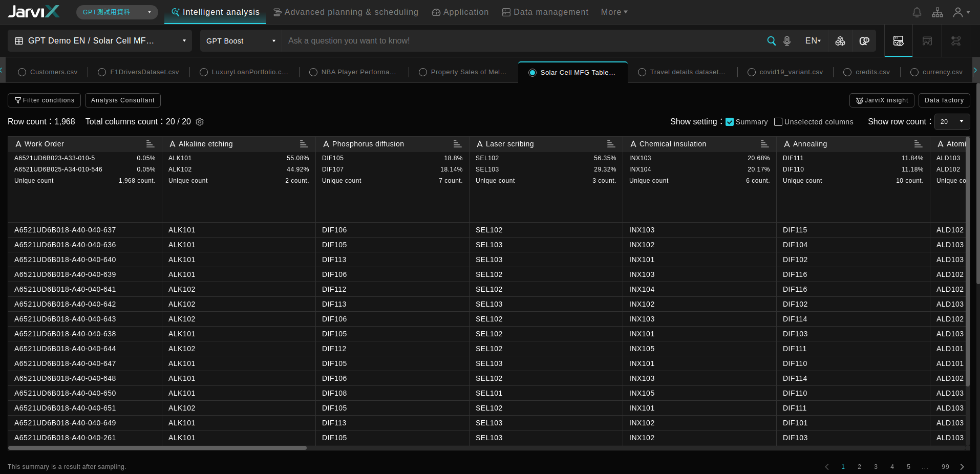
Task: Select the Customers.csv radio button
Action: 22,72
